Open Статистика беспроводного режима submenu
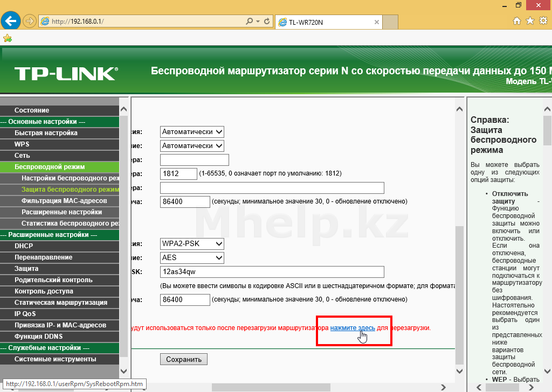552x392 pixels. tap(59, 223)
